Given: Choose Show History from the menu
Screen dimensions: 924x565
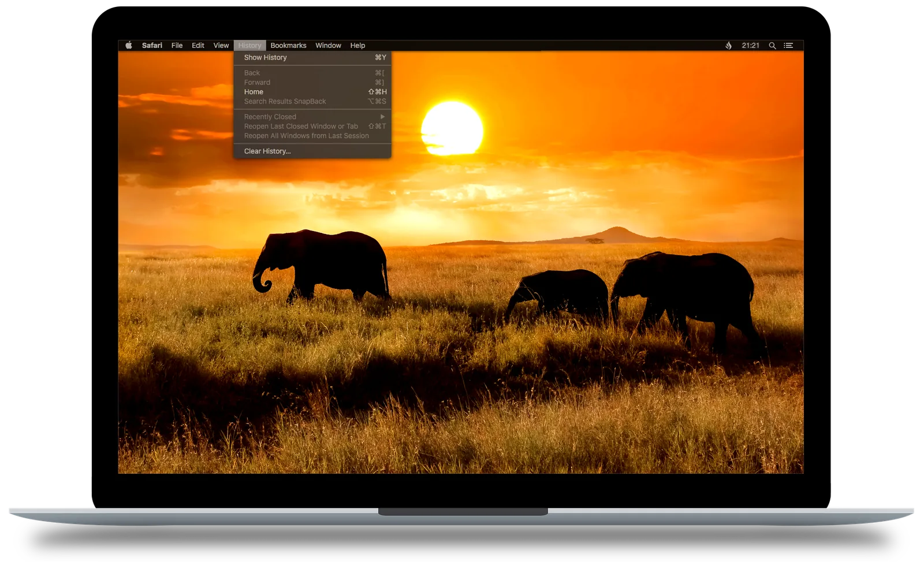Looking at the screenshot, I should tap(312, 57).
